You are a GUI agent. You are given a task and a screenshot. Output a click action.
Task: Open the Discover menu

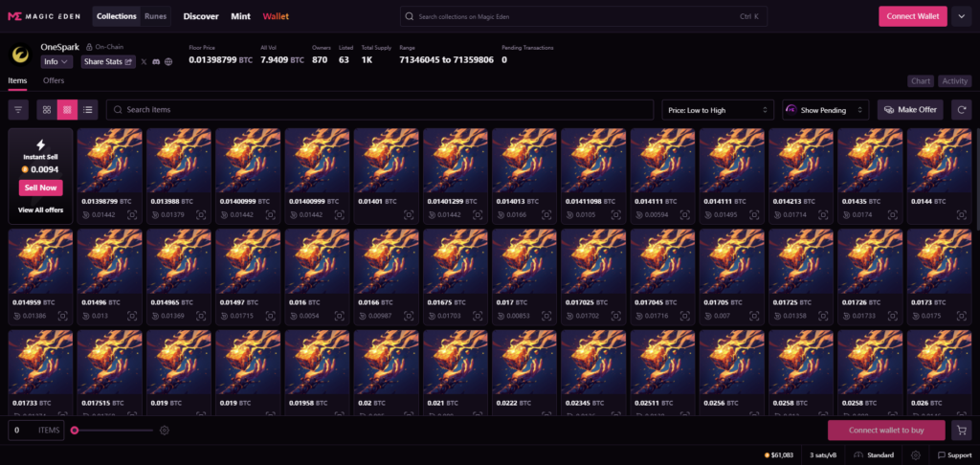[x=201, y=16]
